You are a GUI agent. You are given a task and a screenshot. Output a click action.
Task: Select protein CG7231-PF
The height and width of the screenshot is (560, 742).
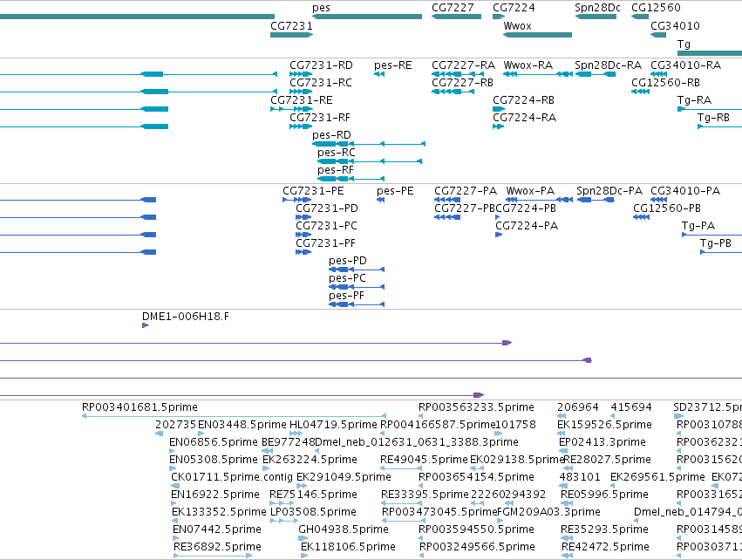click(x=303, y=252)
